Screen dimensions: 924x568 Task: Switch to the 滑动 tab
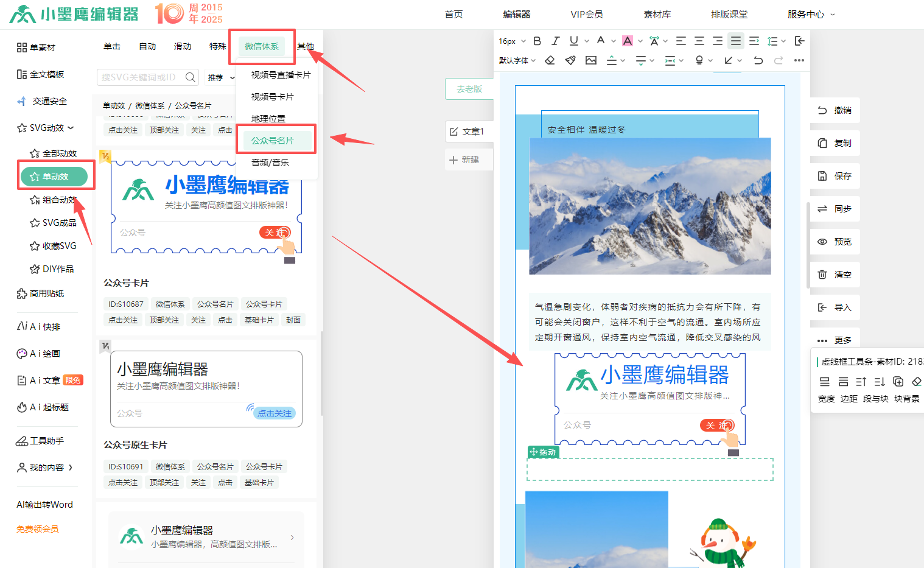(x=183, y=46)
